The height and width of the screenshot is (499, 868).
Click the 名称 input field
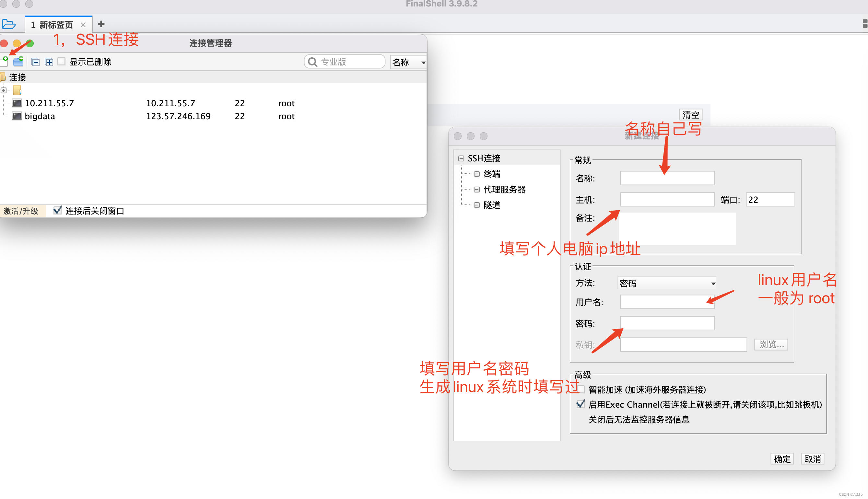[667, 178]
